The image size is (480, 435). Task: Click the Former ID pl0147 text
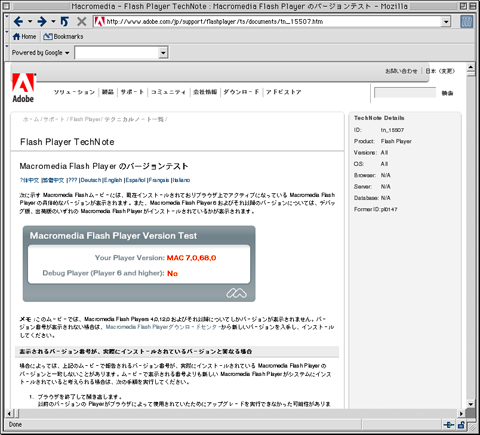(x=376, y=209)
